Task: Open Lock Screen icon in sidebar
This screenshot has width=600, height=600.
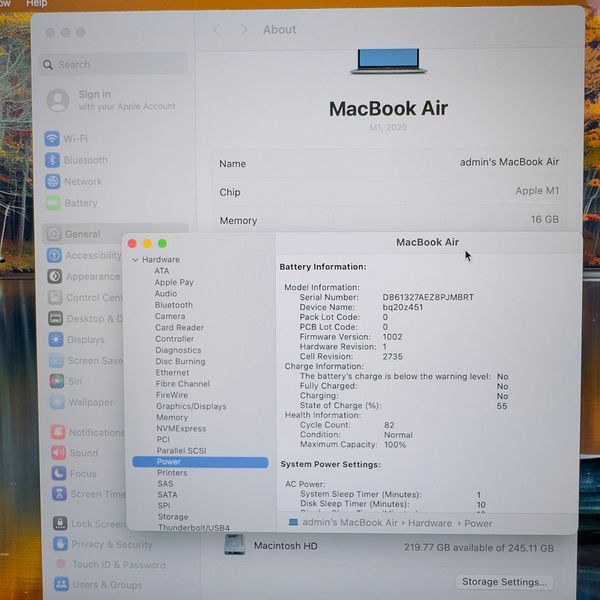Action: [x=60, y=523]
